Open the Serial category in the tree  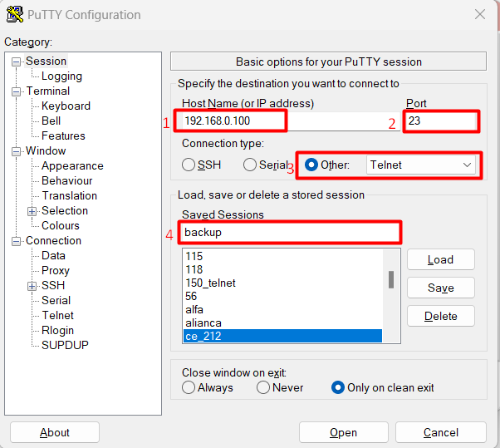click(x=56, y=300)
